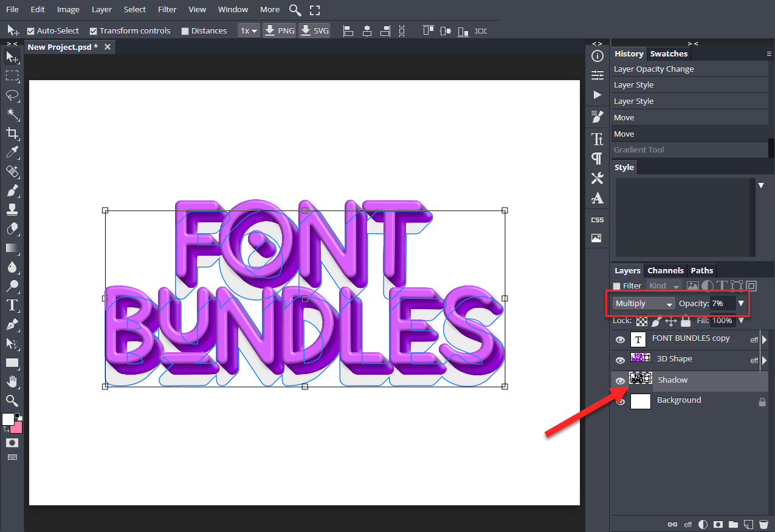775x532 pixels.
Task: Open the 1x export scale dropdown
Action: (x=249, y=31)
